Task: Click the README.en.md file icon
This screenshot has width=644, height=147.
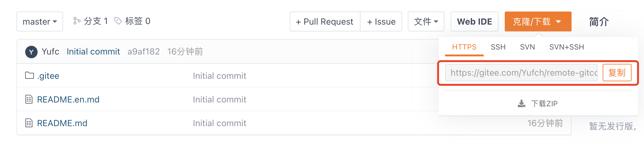Action: pos(29,99)
